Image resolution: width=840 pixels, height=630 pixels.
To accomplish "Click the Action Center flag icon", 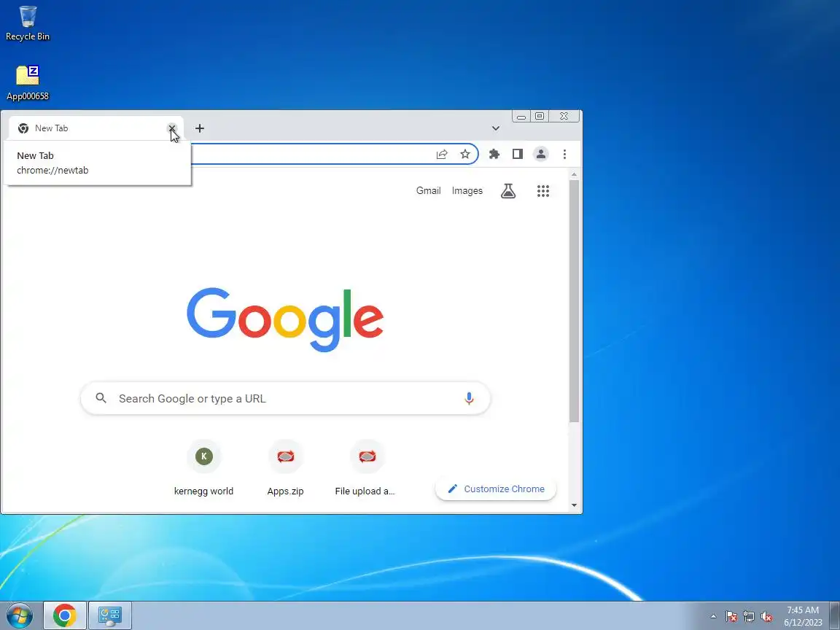I will click(731, 617).
